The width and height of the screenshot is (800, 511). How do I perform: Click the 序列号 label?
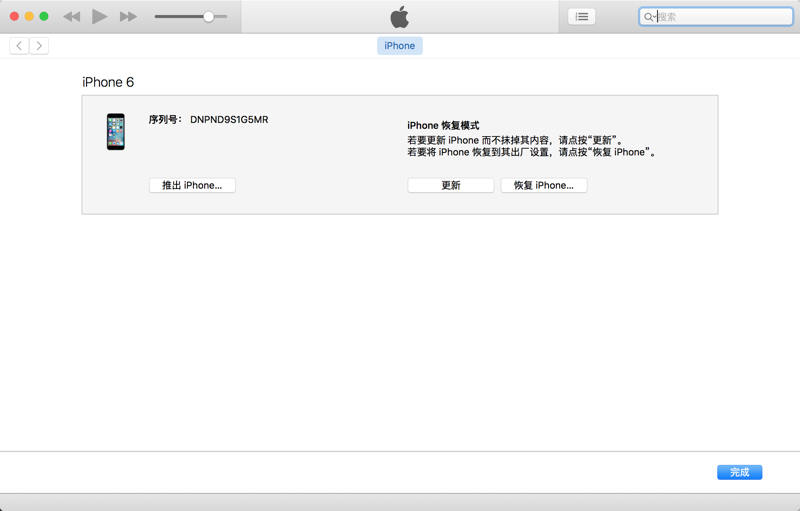coord(164,119)
